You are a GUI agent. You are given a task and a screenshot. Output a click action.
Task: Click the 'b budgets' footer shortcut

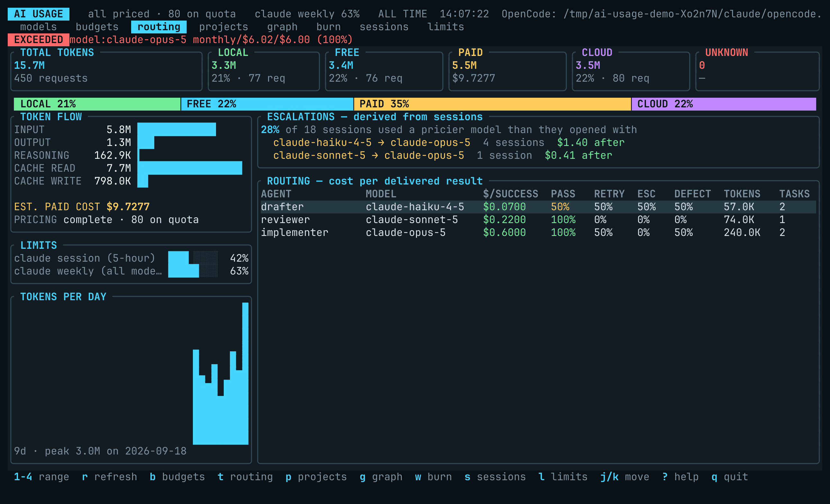(x=177, y=477)
